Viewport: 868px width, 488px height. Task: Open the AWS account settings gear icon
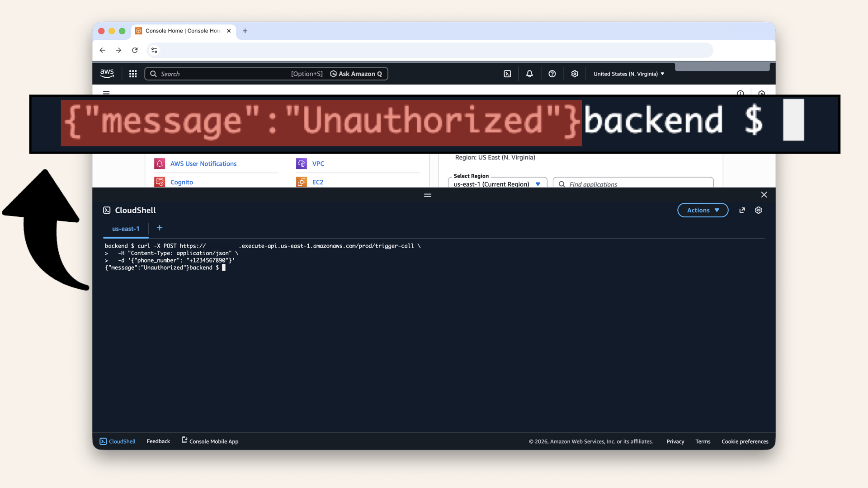[x=575, y=74]
